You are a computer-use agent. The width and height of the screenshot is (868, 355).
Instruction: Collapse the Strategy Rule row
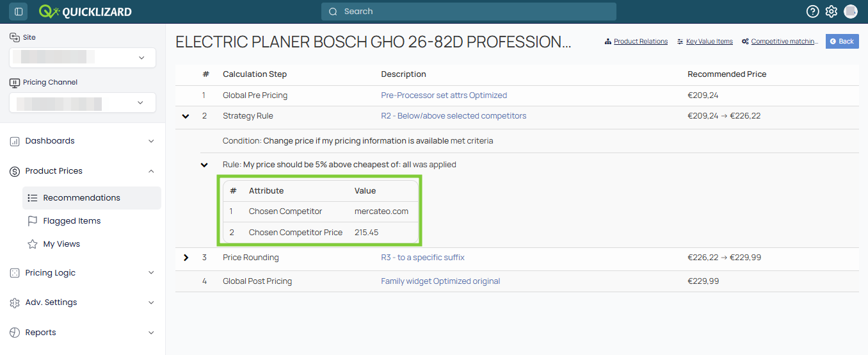(186, 116)
